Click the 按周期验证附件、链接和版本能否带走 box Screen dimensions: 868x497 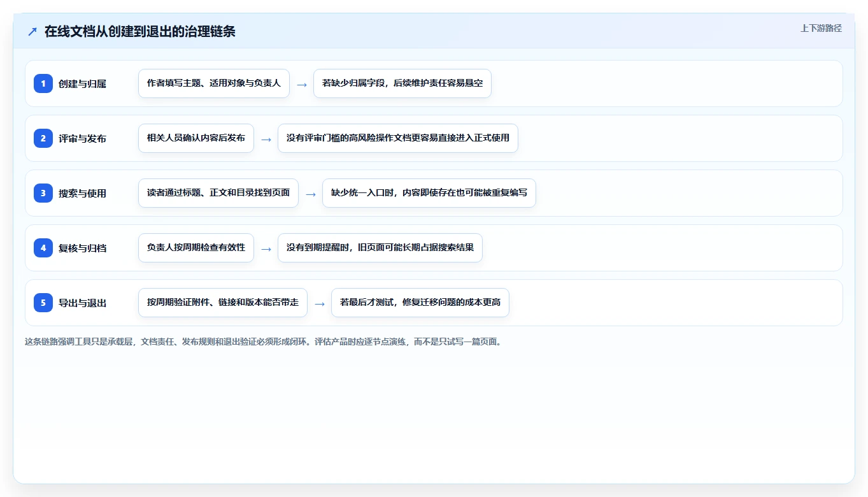pos(223,303)
